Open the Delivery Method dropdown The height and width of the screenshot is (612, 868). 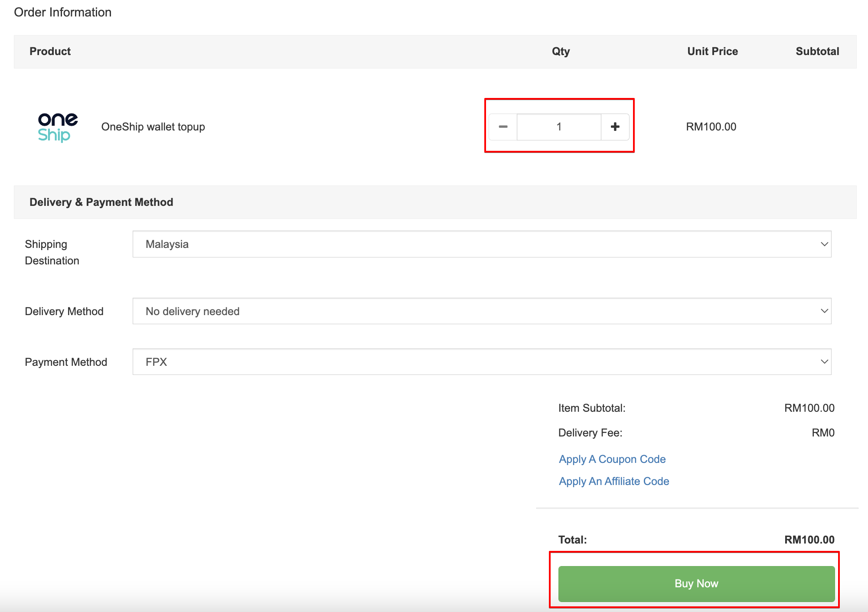pos(482,311)
